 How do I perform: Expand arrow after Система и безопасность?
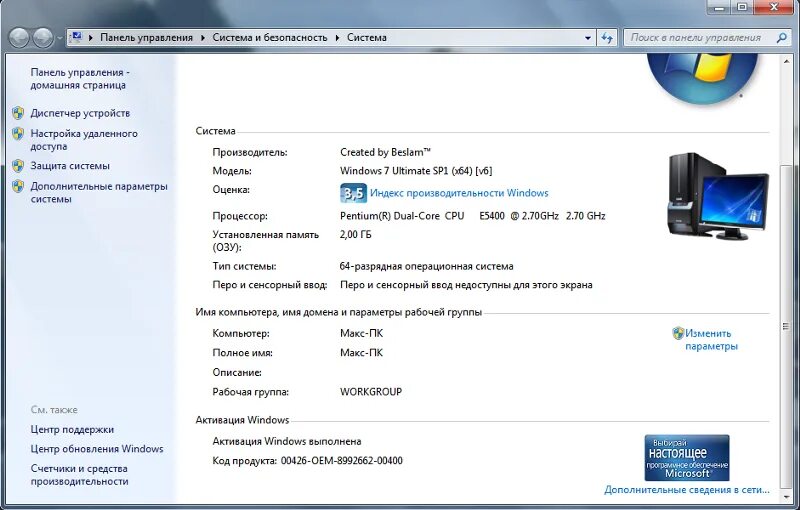coord(337,38)
